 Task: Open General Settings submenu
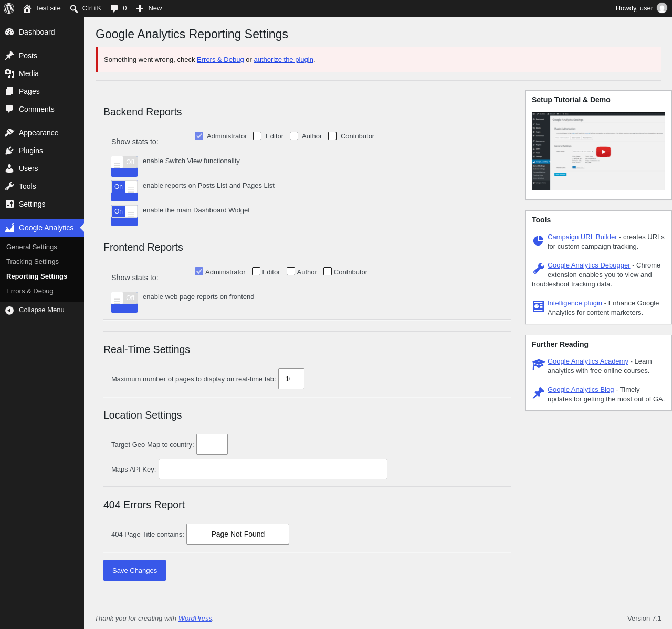pyautogui.click(x=31, y=247)
